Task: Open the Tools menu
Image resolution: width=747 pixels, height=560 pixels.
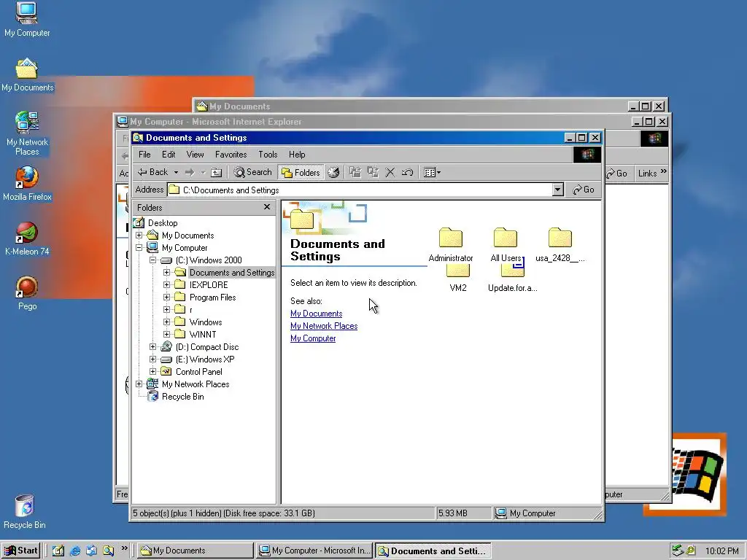Action: (x=268, y=155)
